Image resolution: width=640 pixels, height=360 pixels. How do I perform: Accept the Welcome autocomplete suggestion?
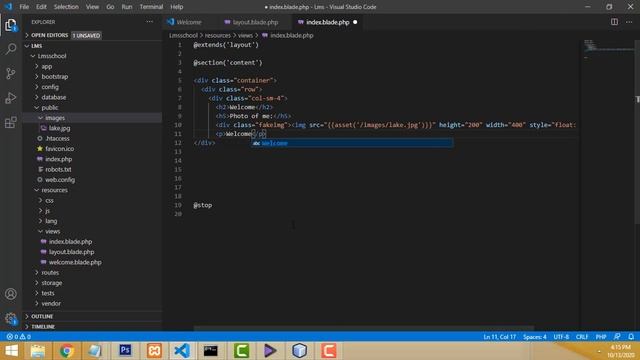click(x=352, y=143)
